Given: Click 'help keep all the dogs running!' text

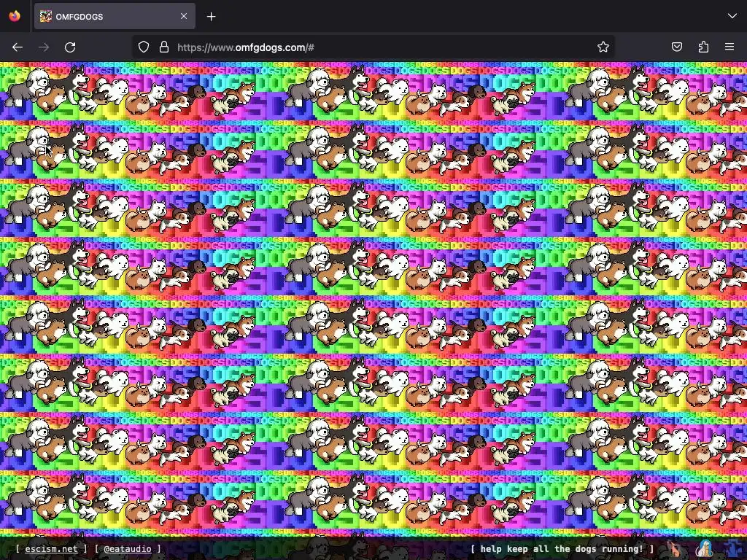Looking at the screenshot, I should tap(562, 548).
